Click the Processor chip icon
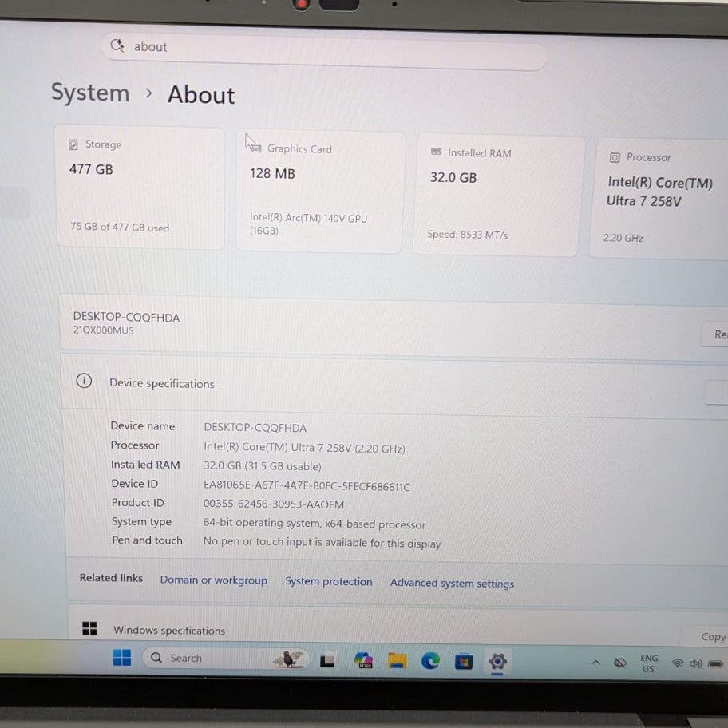 click(615, 158)
